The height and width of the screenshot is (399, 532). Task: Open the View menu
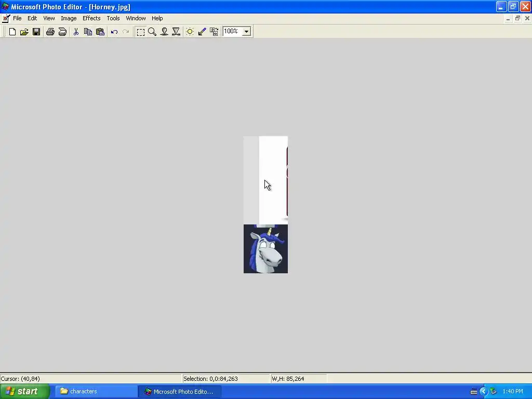[x=49, y=18]
